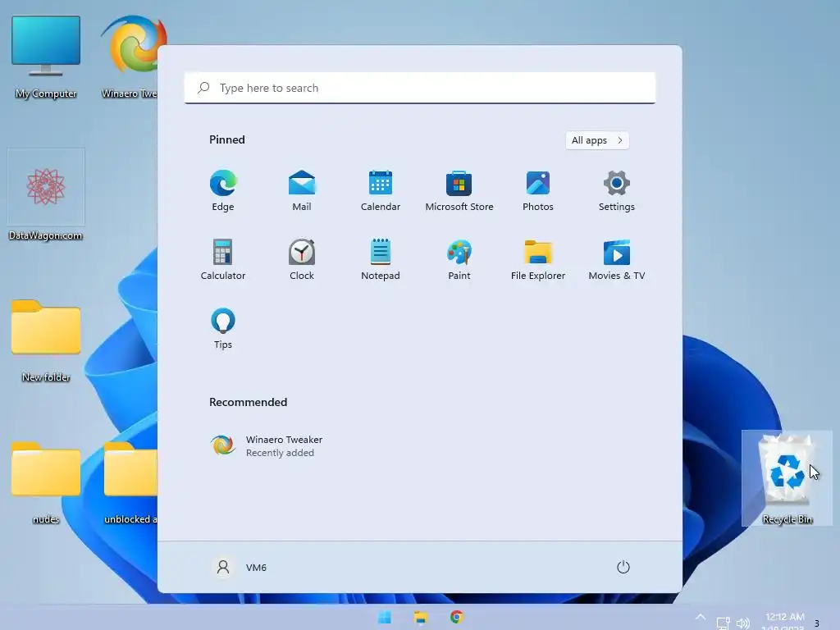Open Edge from pinned apps
This screenshot has width=840, height=630.
tap(223, 190)
